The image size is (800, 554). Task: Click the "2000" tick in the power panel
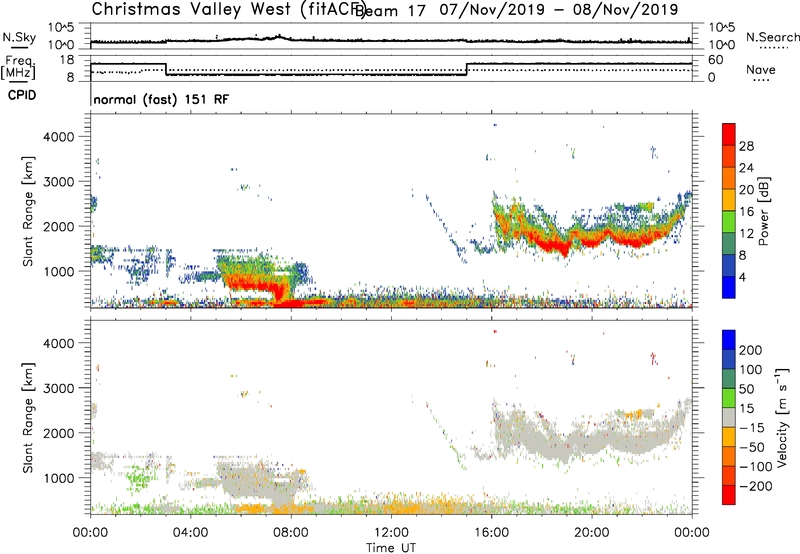point(59,226)
